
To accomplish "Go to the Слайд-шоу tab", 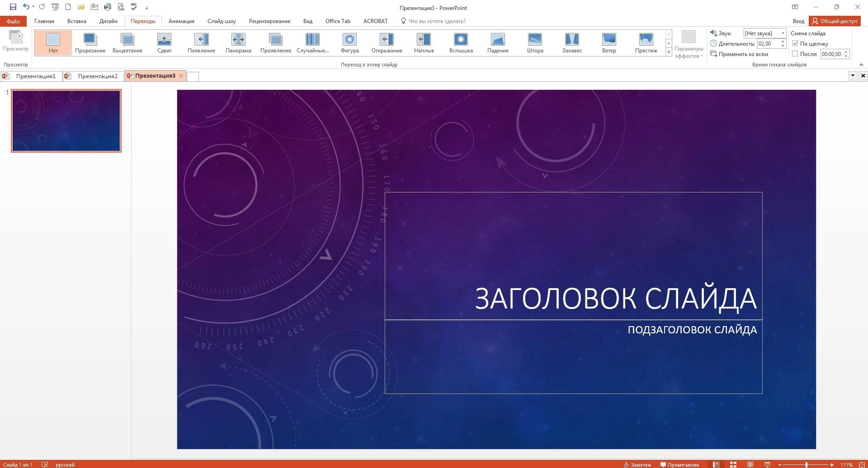I will point(222,21).
